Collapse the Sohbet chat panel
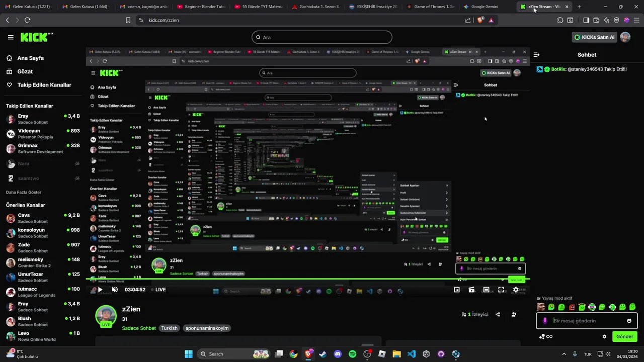 [536, 55]
